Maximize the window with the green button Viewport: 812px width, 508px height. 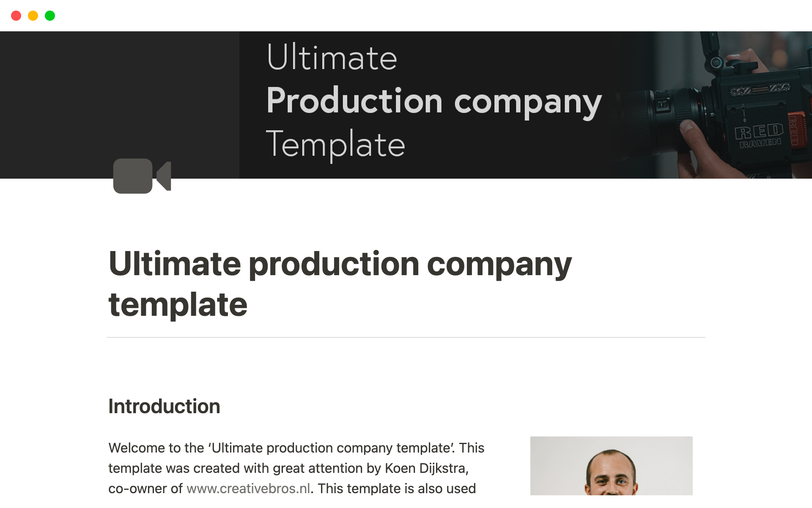pos(50,16)
